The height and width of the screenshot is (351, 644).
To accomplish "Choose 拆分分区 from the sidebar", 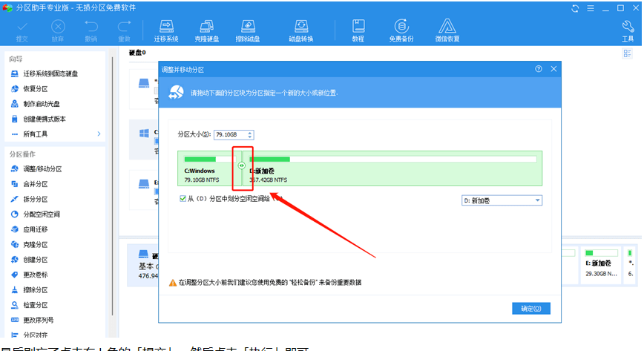I will (x=35, y=199).
